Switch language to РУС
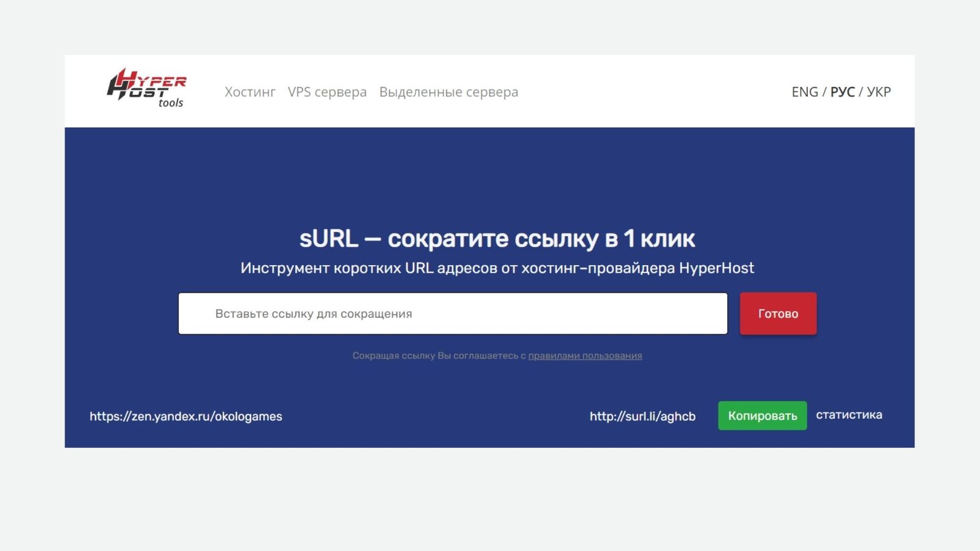Screen dimensions: 980x551 click(842, 92)
